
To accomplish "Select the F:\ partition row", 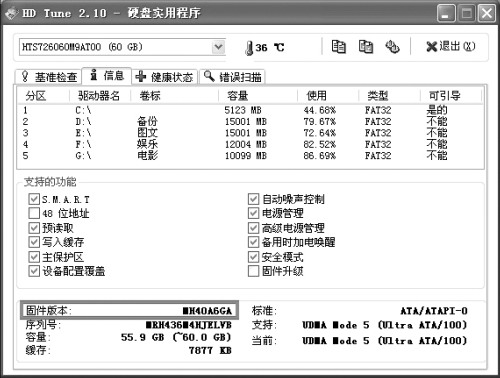I will (250, 144).
